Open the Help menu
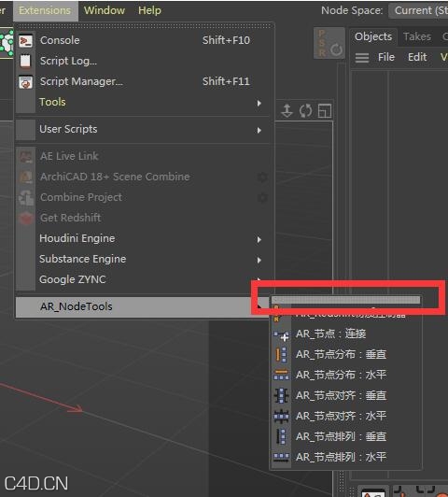The image size is (448, 497). pos(149,10)
